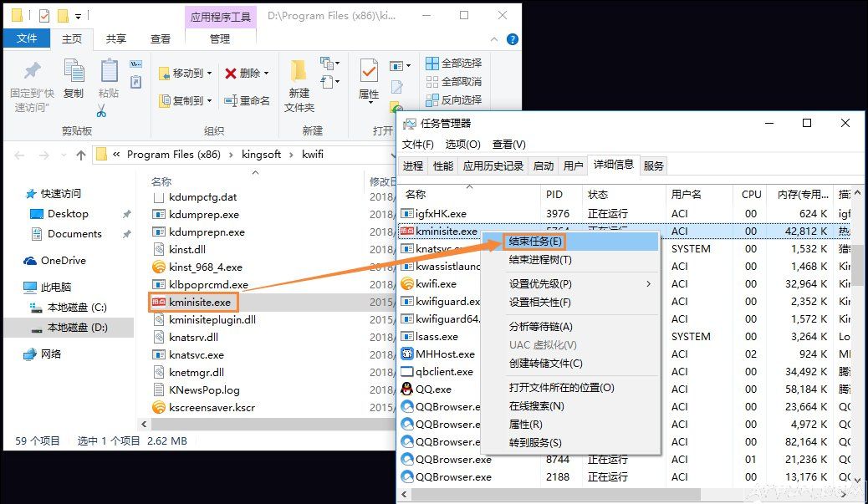Click the Copy icon in the ribbon
868x504 pixels.
pos(74,70)
